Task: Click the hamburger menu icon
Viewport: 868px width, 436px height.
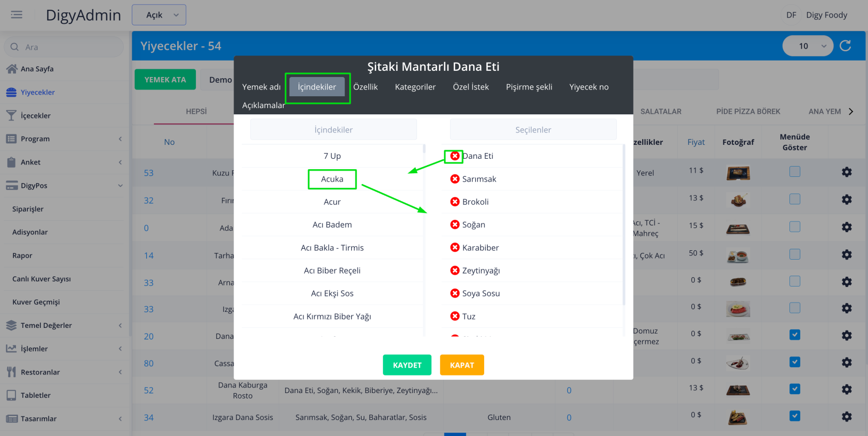Action: (17, 14)
